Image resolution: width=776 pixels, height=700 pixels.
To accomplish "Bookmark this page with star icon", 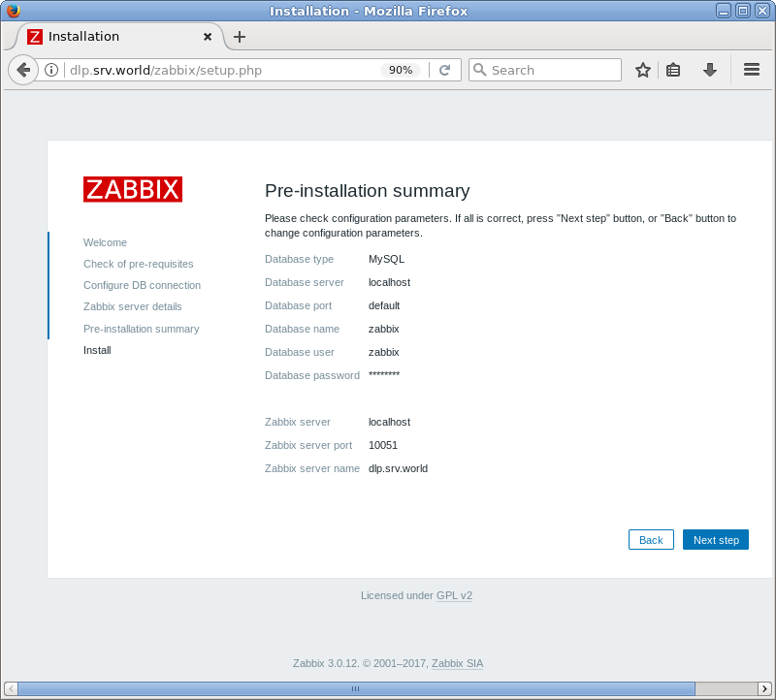I will click(x=643, y=70).
